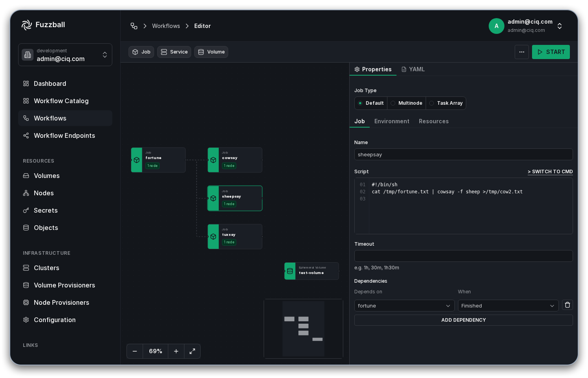Screen dimensions: 588x378
Task: Open the more options ellipsis menu
Action: [x=522, y=52]
